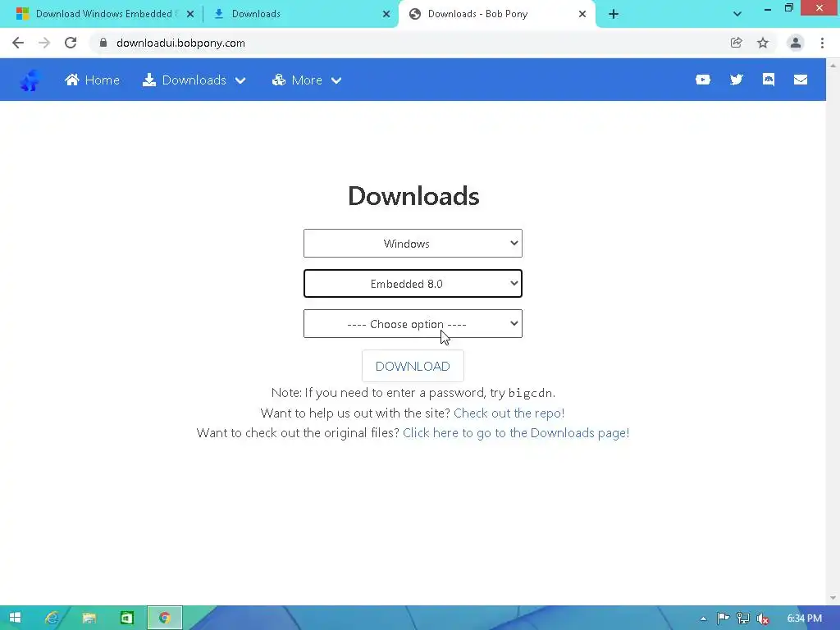The height and width of the screenshot is (630, 840).
Task: Open the tab search dropdown arrow
Action: pos(737,14)
